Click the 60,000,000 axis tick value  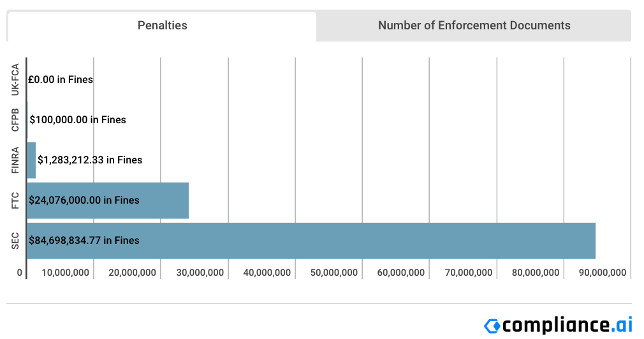click(401, 273)
